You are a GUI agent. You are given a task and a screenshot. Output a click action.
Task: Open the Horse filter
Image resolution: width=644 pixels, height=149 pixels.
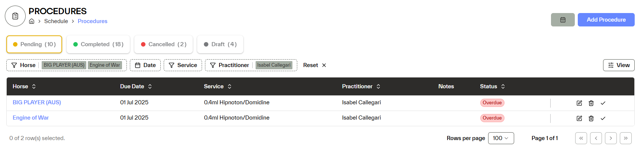pyautogui.click(x=24, y=65)
